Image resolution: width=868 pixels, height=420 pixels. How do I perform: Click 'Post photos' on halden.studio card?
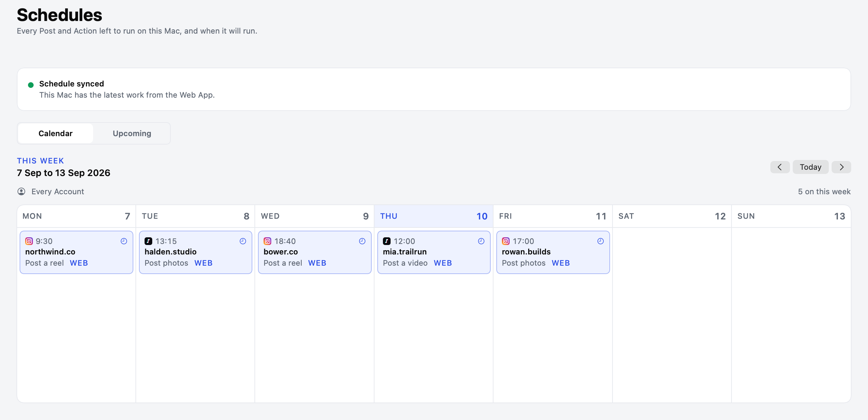click(166, 263)
